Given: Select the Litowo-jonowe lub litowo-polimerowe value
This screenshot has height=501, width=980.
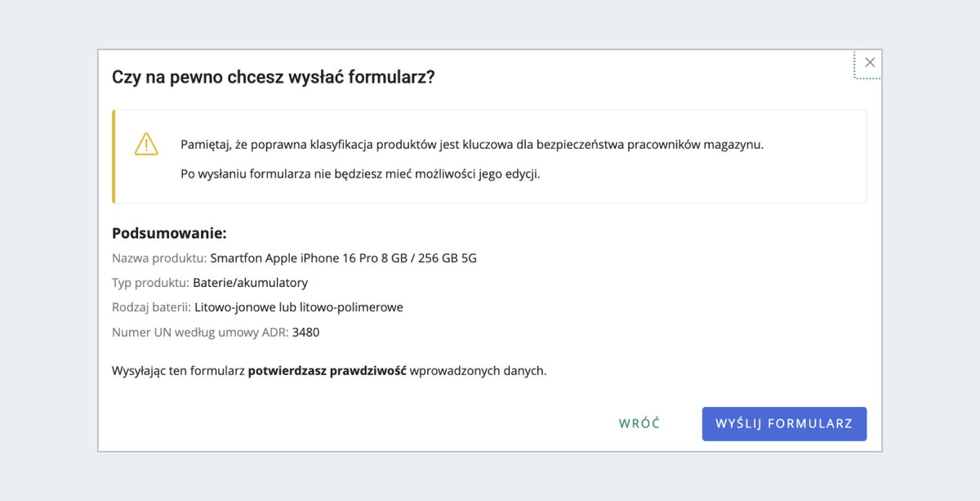Looking at the screenshot, I should pyautogui.click(x=299, y=307).
